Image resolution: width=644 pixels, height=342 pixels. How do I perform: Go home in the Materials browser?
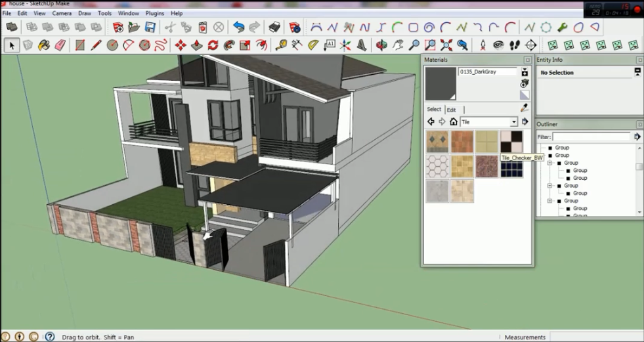[454, 121]
